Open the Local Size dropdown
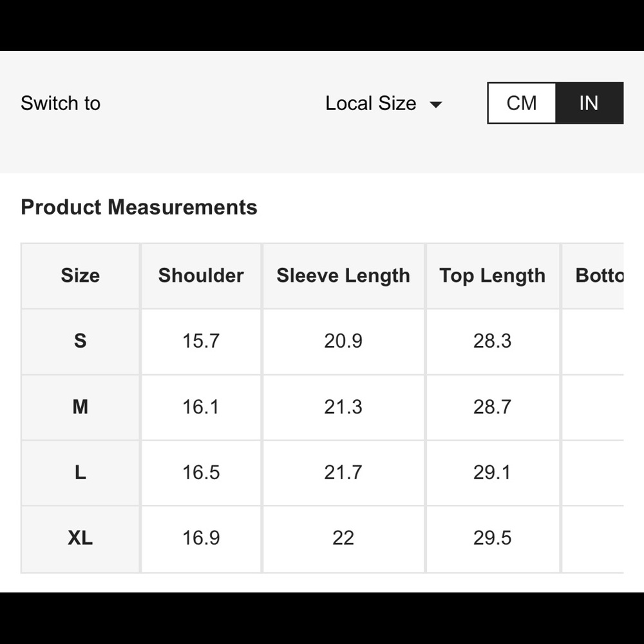The height and width of the screenshot is (644, 644). 371,104
